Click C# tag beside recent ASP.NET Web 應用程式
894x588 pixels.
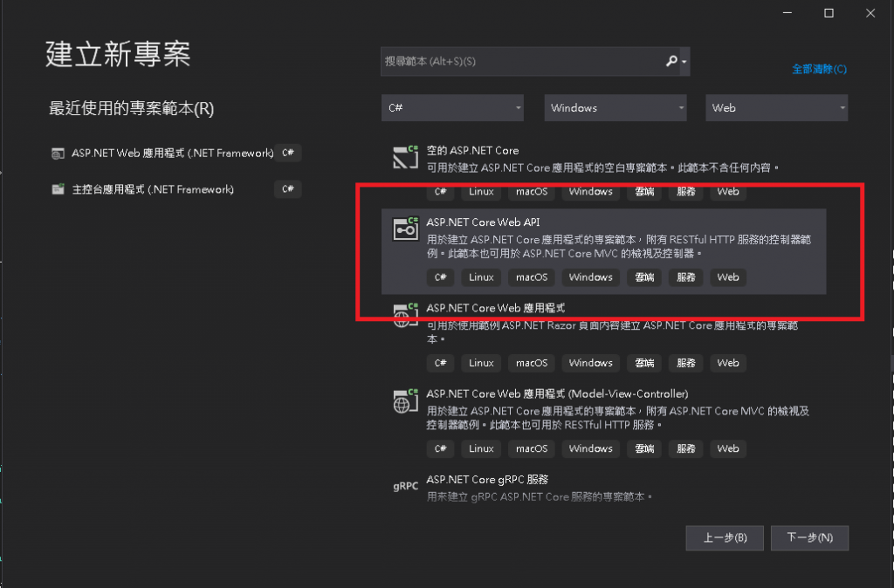pos(288,153)
